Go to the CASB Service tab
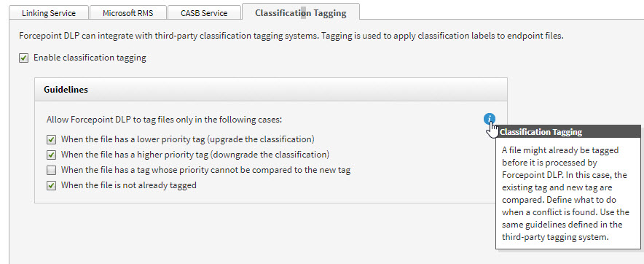 point(204,12)
